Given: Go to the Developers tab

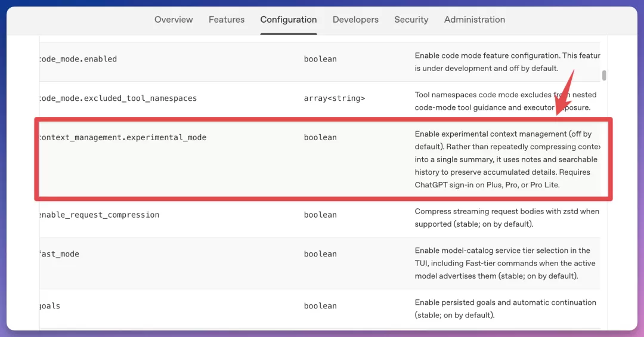Looking at the screenshot, I should [x=355, y=20].
